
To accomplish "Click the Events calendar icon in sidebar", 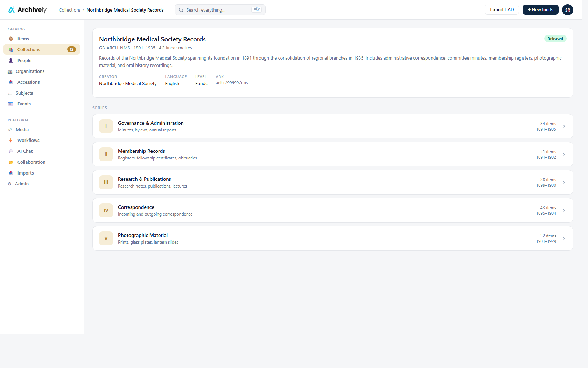I will click(11, 104).
